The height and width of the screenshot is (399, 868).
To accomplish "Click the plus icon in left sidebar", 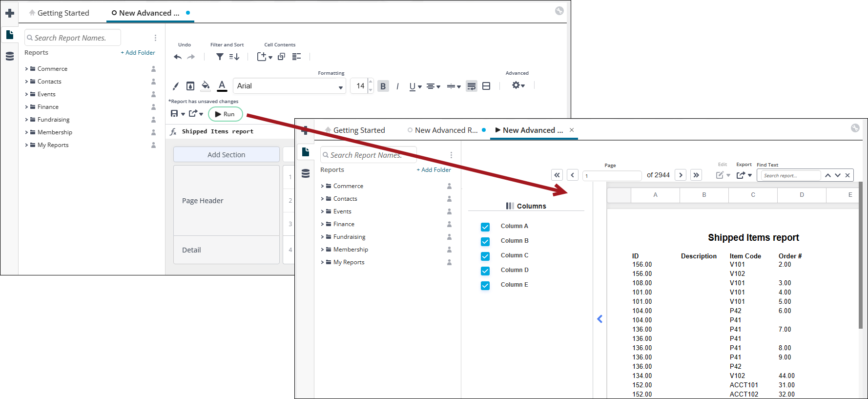I will click(x=9, y=13).
